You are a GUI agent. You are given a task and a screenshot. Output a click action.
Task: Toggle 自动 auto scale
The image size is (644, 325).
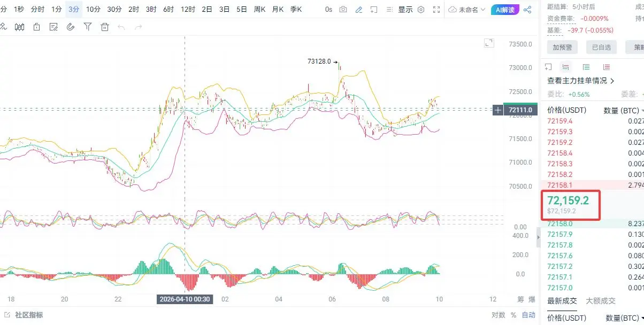[528, 315]
